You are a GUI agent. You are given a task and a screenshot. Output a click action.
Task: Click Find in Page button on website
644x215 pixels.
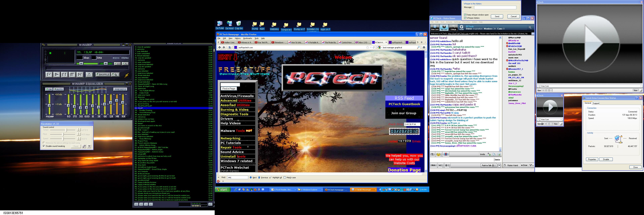(x=229, y=89)
